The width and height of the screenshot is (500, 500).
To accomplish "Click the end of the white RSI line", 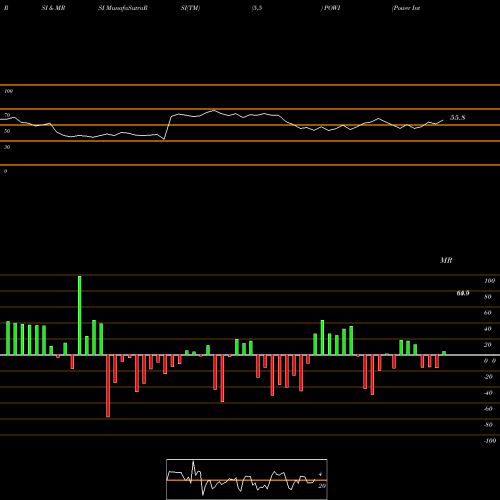I will coord(443,120).
